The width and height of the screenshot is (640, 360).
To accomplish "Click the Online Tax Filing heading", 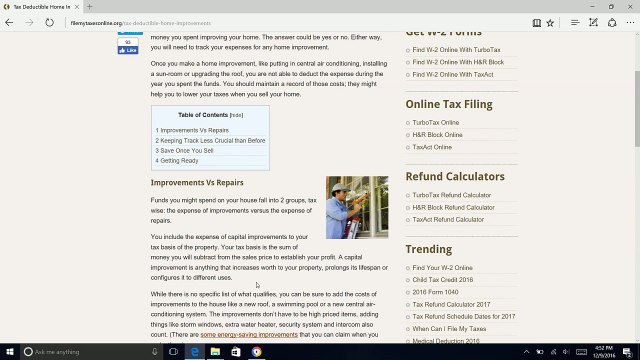I will pos(449,104).
